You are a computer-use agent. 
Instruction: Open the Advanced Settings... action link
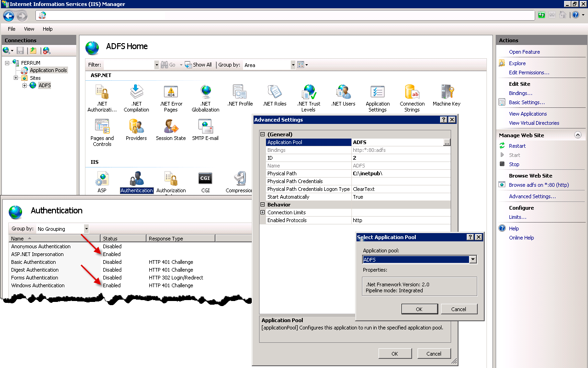coord(532,196)
